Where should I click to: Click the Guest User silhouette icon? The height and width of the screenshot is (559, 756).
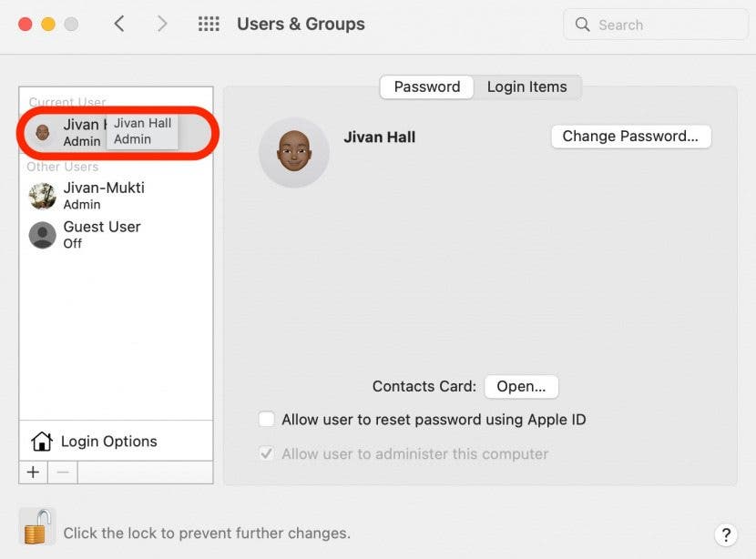[43, 235]
